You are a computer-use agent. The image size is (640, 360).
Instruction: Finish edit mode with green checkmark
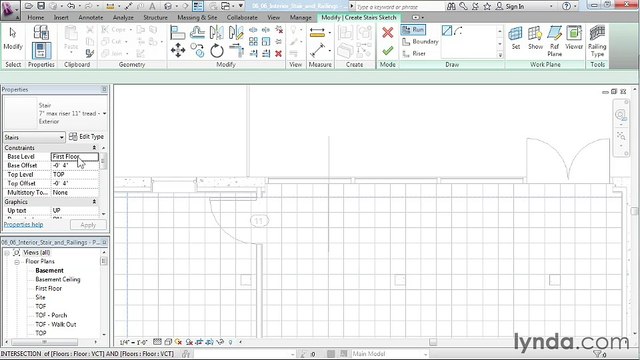click(x=387, y=51)
